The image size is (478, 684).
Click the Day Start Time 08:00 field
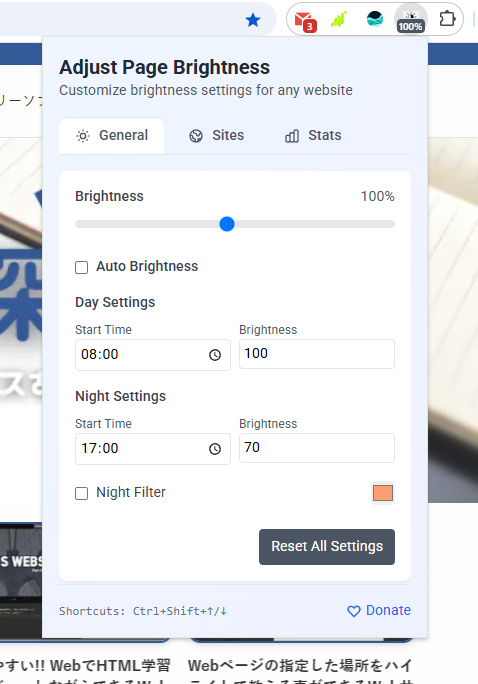click(x=153, y=355)
